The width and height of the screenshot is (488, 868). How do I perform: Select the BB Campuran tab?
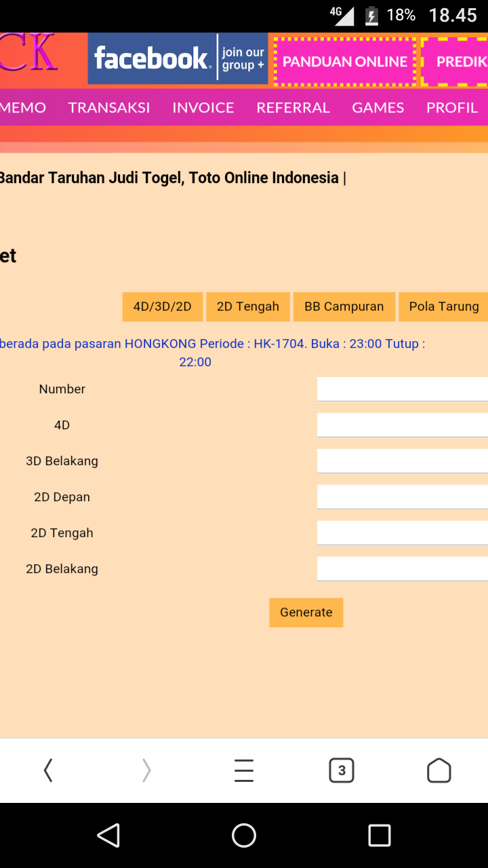point(344,307)
